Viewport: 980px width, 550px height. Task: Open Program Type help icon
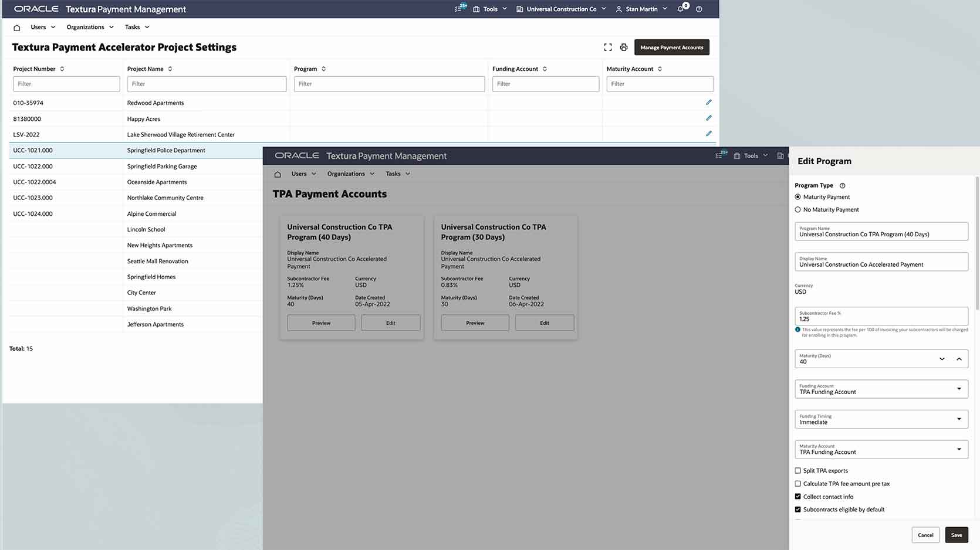click(x=842, y=186)
